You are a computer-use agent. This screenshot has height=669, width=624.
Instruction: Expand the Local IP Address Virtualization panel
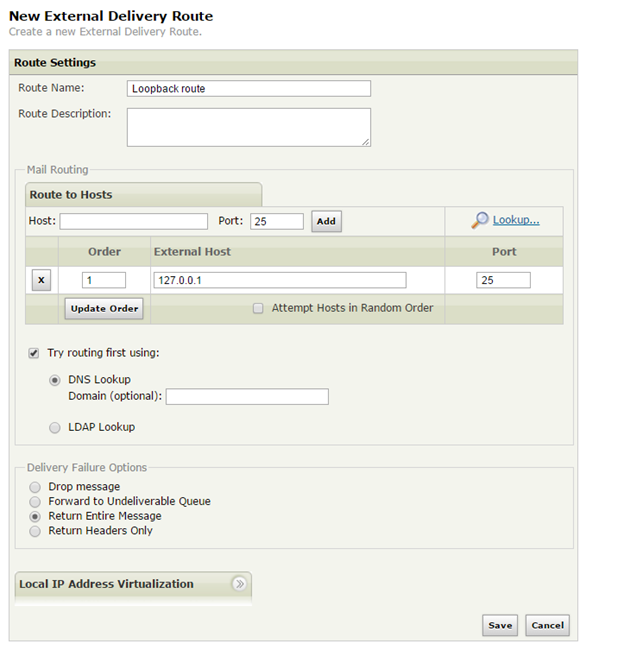(239, 584)
